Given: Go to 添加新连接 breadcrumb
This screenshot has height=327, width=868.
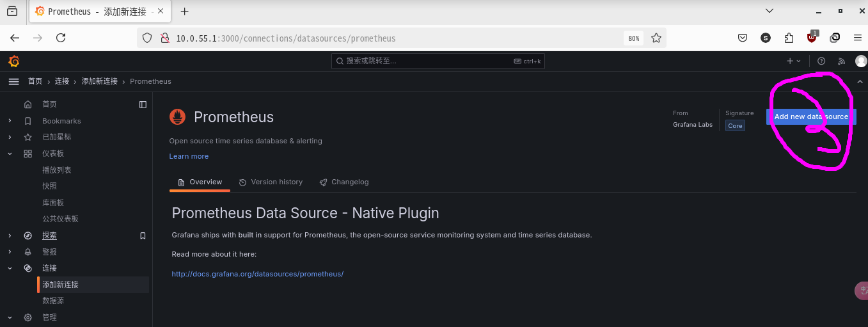Looking at the screenshot, I should [x=99, y=81].
